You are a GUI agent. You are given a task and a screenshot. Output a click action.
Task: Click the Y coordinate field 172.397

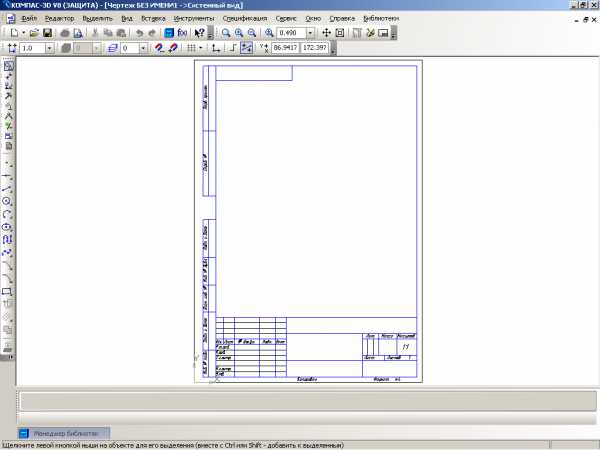pos(315,48)
